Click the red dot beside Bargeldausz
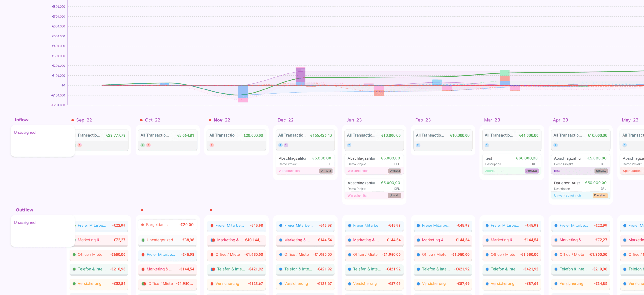 143,225
